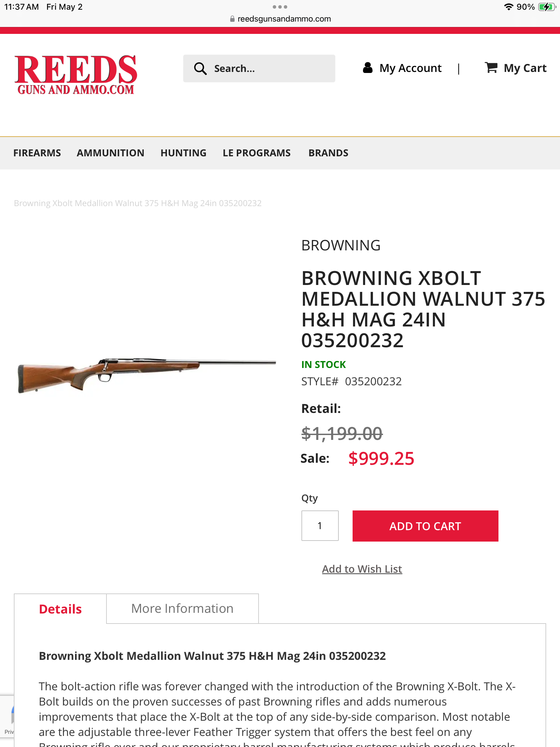Viewport: 560px width, 747px height.
Task: Click the My Account person icon
Action: click(368, 68)
